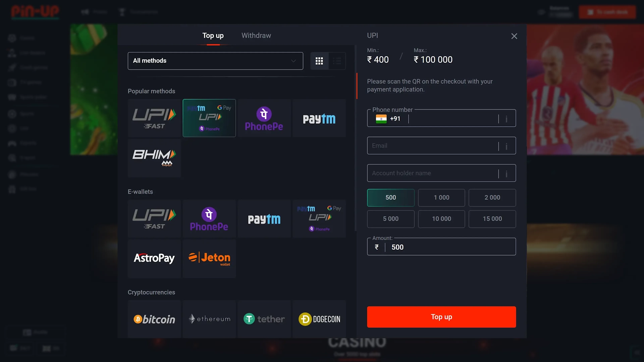Select the 10 000 preset amount

[x=441, y=219]
